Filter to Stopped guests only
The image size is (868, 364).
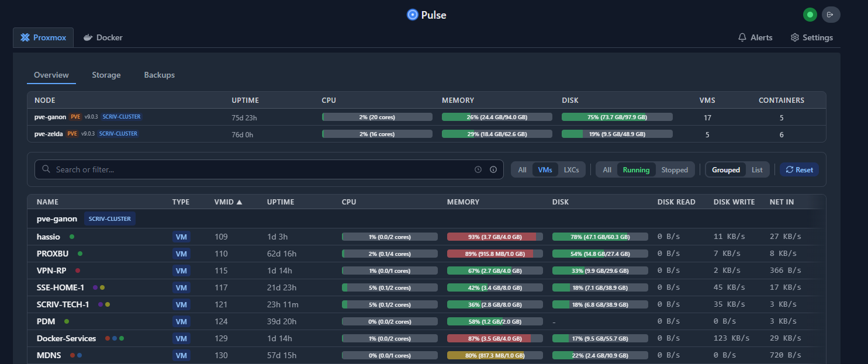click(675, 170)
